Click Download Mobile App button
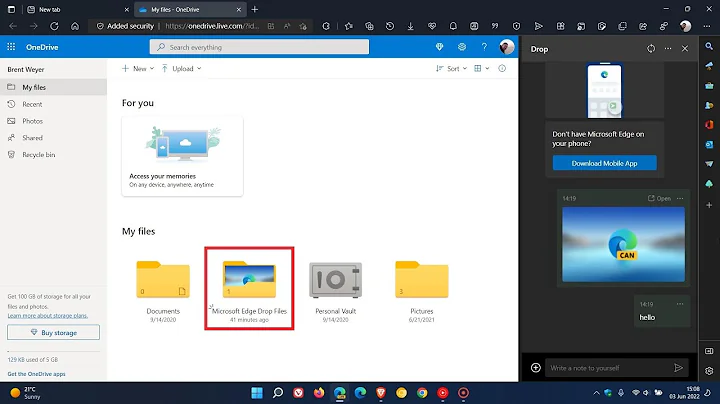The height and width of the screenshot is (404, 720). click(x=604, y=163)
